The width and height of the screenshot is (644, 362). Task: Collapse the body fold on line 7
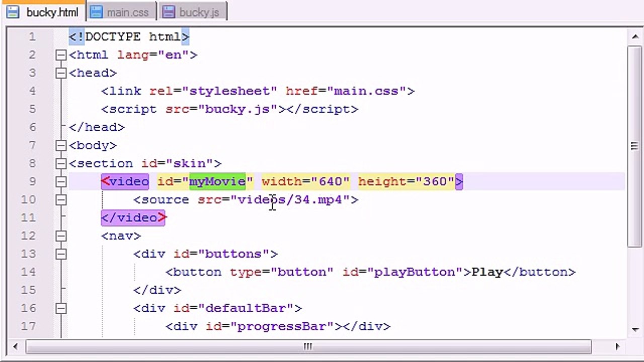pos(61,145)
